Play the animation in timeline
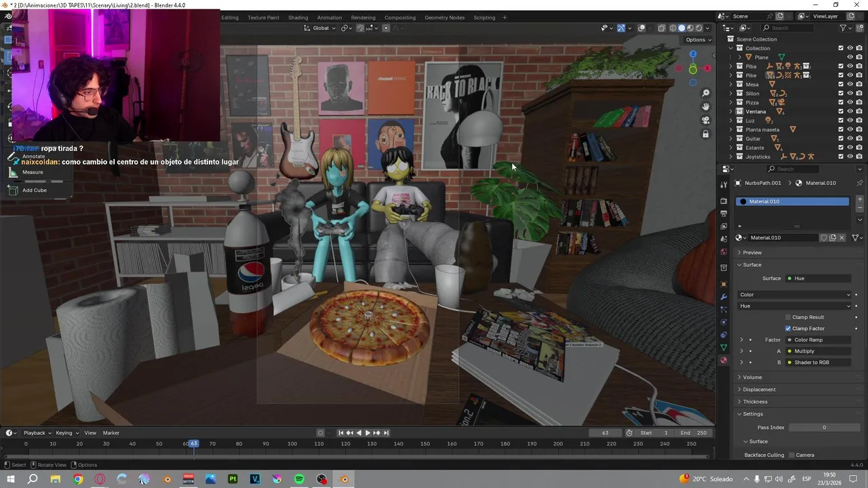This screenshot has width=868, height=488. [x=368, y=433]
